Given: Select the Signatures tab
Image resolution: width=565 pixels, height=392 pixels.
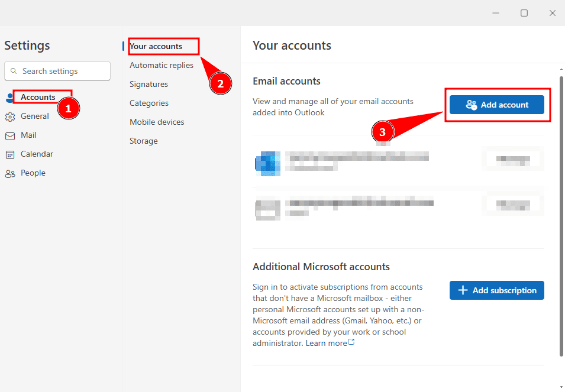Looking at the screenshot, I should pos(149,84).
